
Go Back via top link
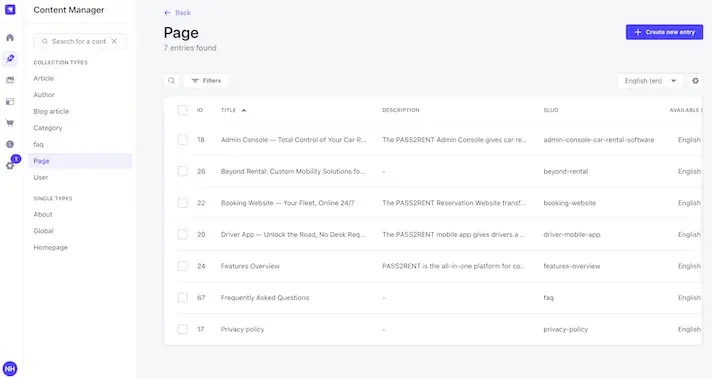178,13
